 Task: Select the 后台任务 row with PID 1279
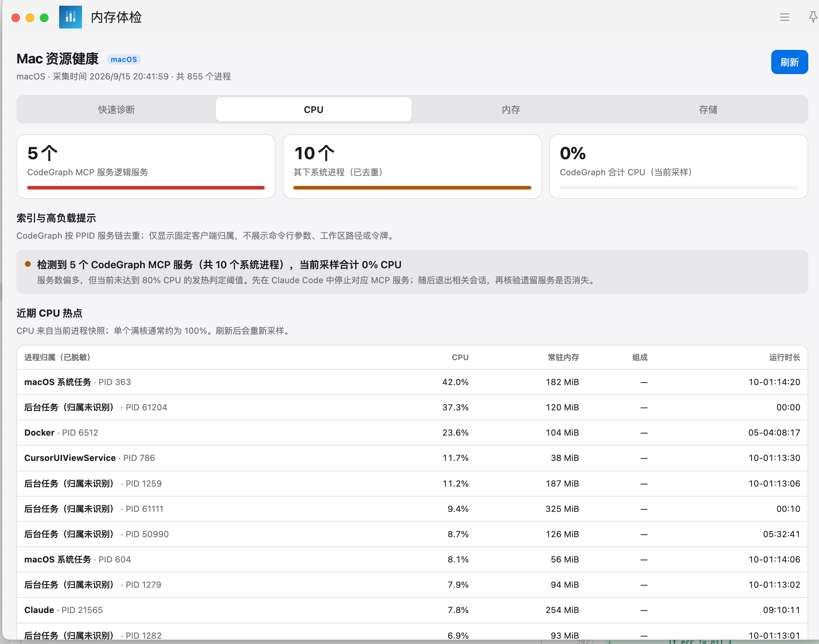tap(412, 585)
